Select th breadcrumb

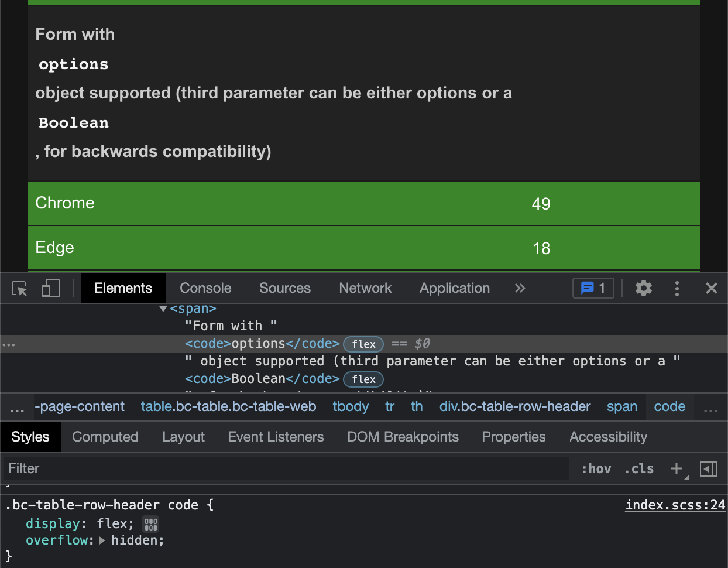click(417, 406)
